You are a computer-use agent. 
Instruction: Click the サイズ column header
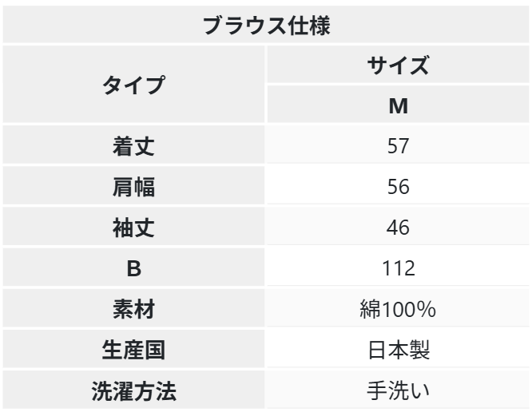[398, 65]
